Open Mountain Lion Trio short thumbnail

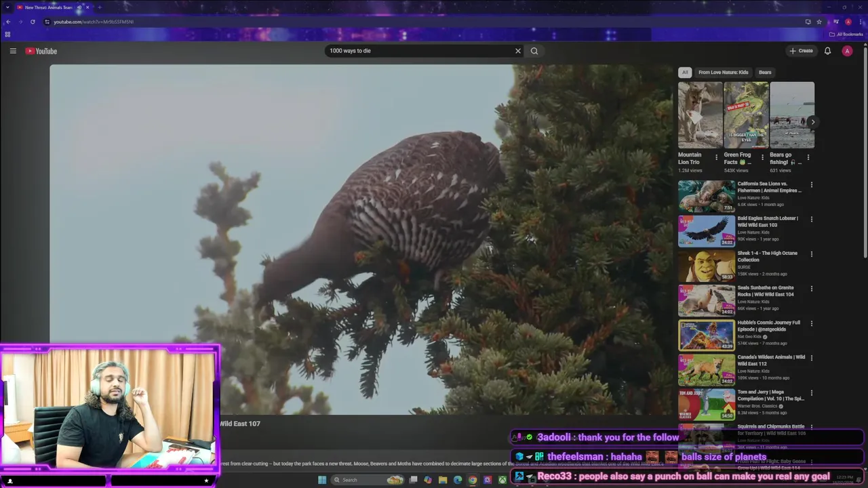pyautogui.click(x=701, y=115)
